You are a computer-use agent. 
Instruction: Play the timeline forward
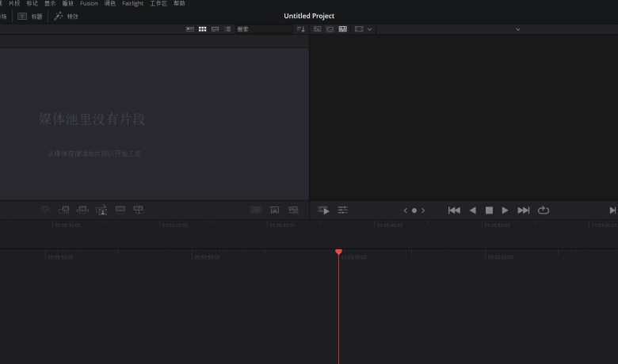tap(505, 210)
